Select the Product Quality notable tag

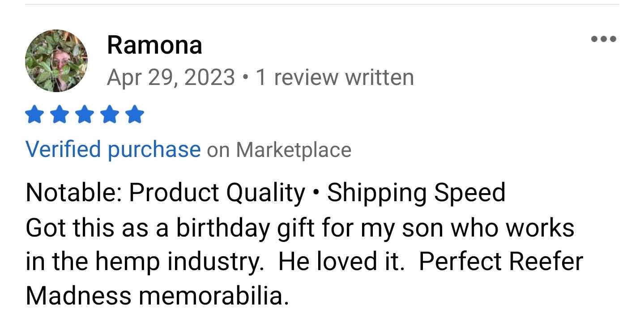217,193
